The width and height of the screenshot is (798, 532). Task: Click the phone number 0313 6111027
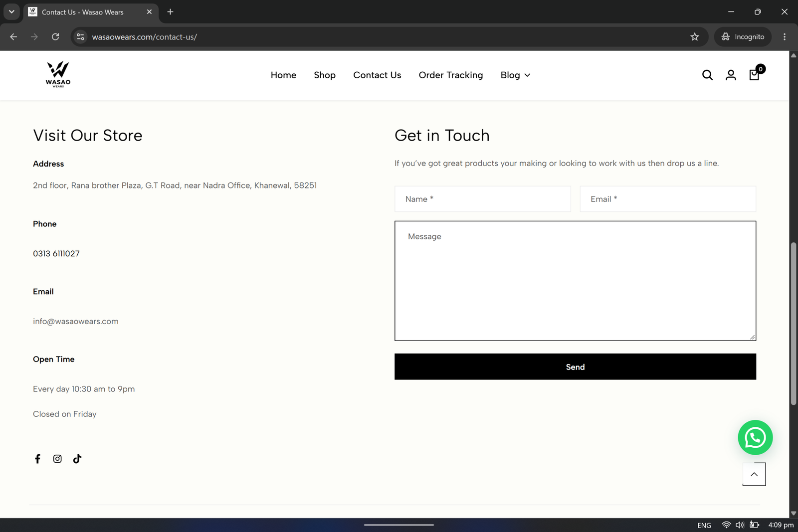point(56,253)
